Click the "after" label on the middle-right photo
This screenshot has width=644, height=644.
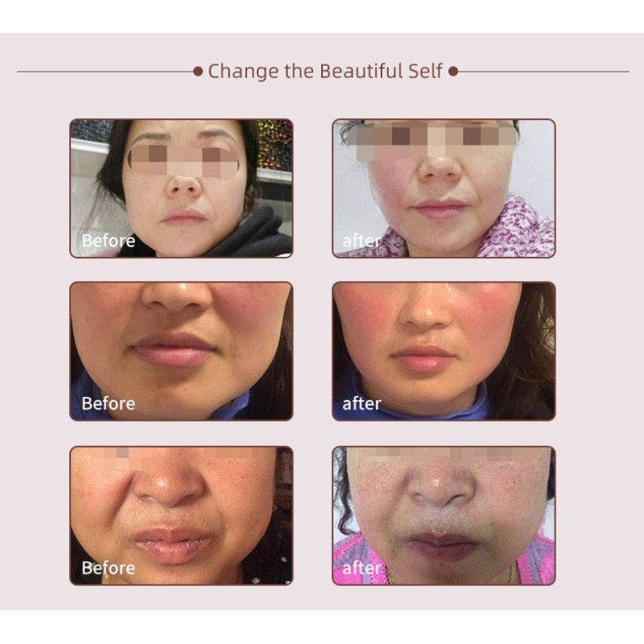[x=361, y=404]
